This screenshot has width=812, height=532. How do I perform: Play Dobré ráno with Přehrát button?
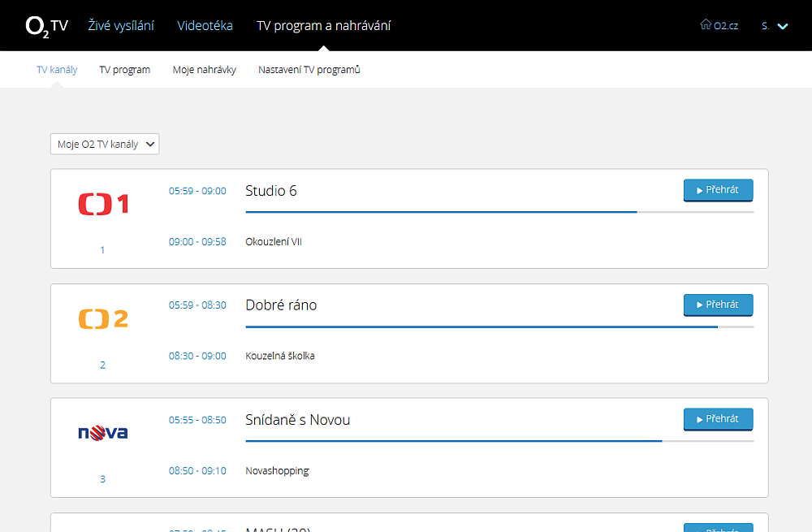point(719,305)
